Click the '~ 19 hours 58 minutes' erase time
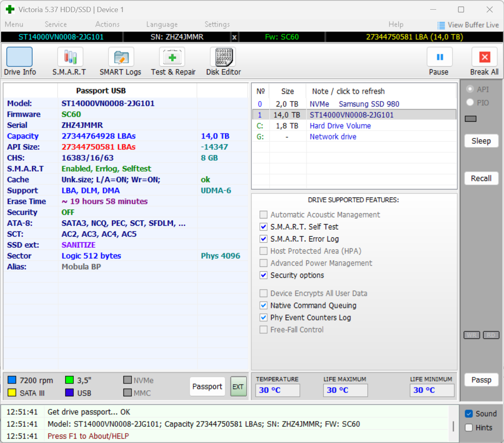 pyautogui.click(x=105, y=201)
